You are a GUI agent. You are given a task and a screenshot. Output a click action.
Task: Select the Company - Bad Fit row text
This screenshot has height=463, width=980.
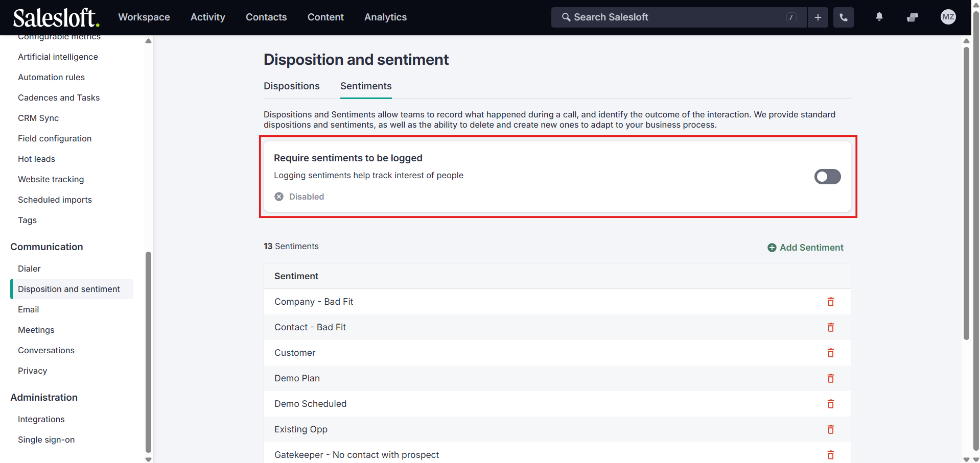(x=314, y=302)
